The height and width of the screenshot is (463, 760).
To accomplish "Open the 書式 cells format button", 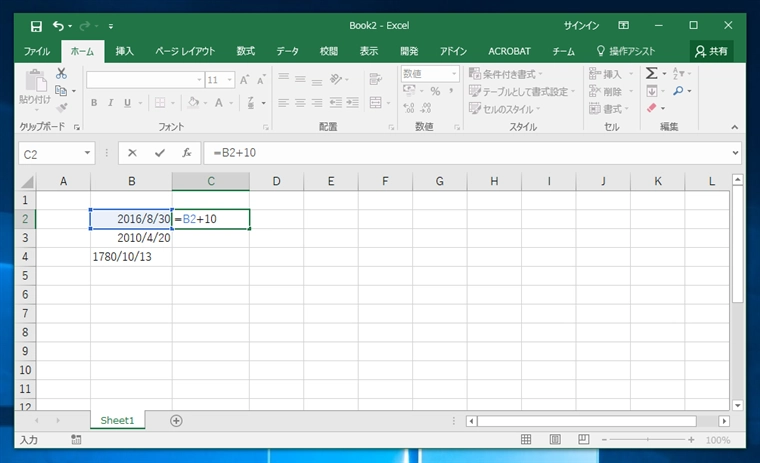I will pos(609,109).
